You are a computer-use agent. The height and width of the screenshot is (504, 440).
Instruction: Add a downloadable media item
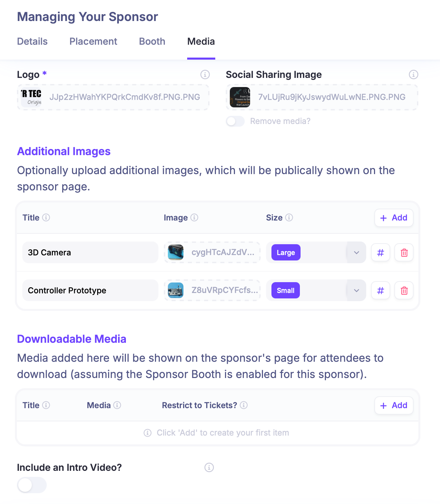coord(394,405)
